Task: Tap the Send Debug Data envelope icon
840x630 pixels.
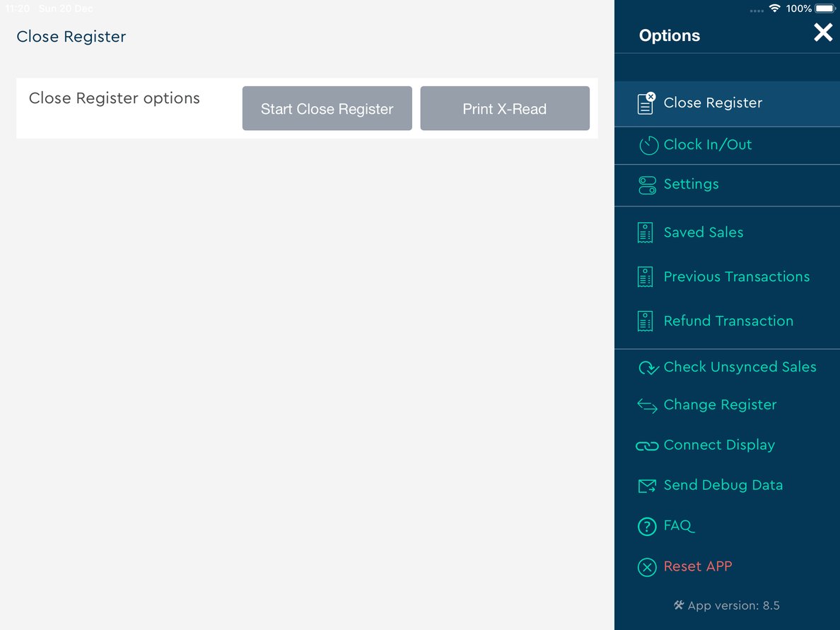Action: click(x=647, y=486)
